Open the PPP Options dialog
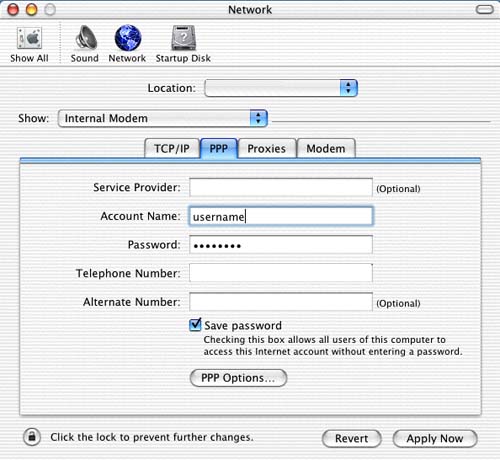Image resolution: width=500 pixels, height=460 pixels. 238,378
